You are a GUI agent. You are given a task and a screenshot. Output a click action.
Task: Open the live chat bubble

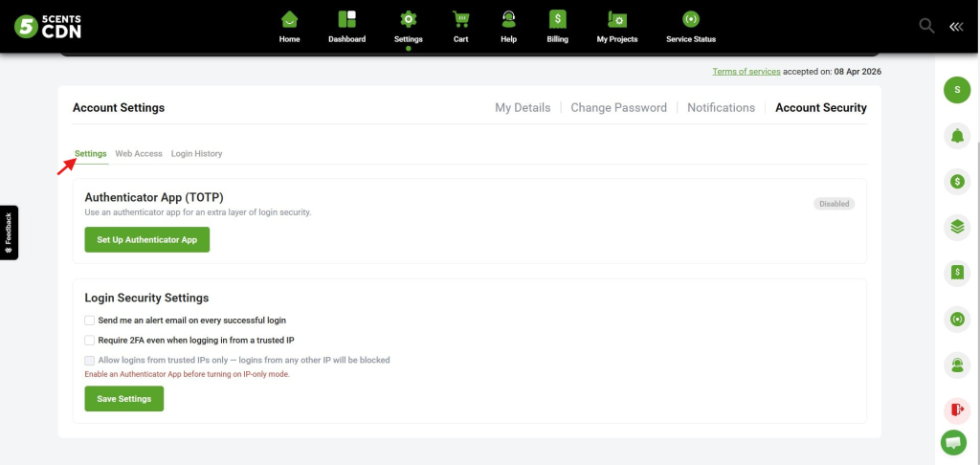[x=953, y=442]
